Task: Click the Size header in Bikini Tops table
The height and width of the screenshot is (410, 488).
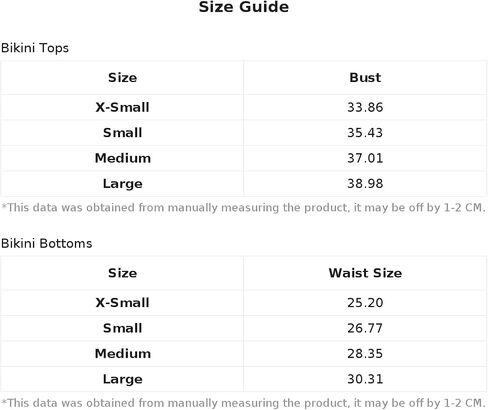Action: [x=122, y=77]
